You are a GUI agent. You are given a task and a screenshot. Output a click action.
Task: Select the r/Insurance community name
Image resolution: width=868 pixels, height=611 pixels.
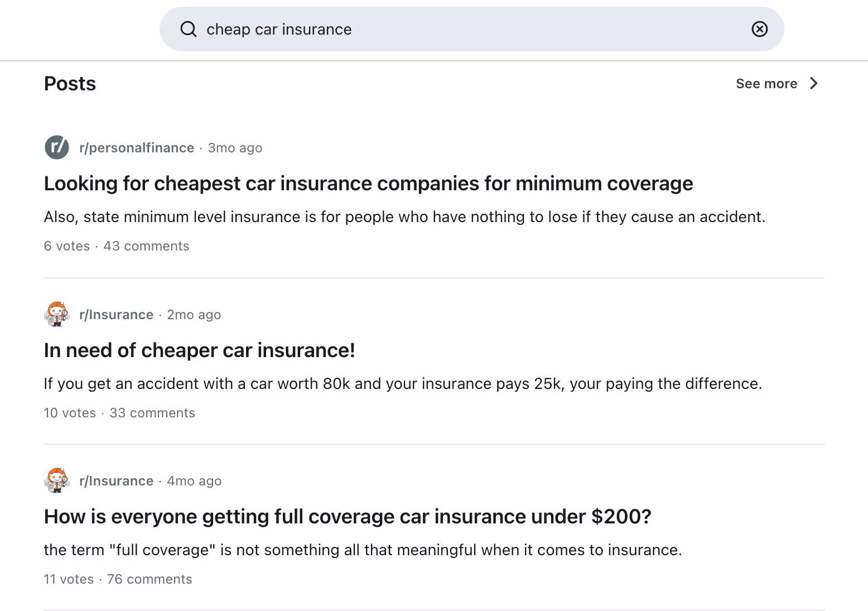coord(117,314)
